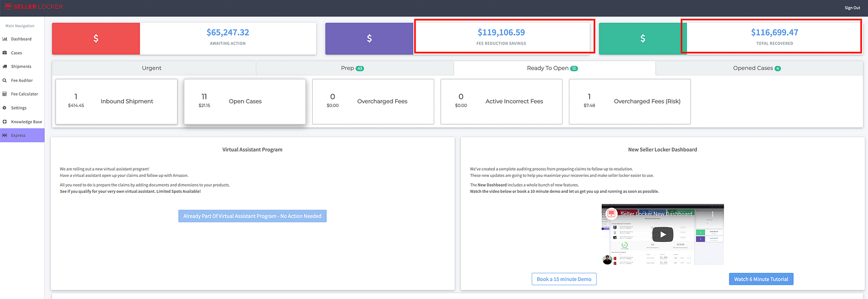Switch to the Prep tab
Screen dimensions: 868x299
(355, 68)
